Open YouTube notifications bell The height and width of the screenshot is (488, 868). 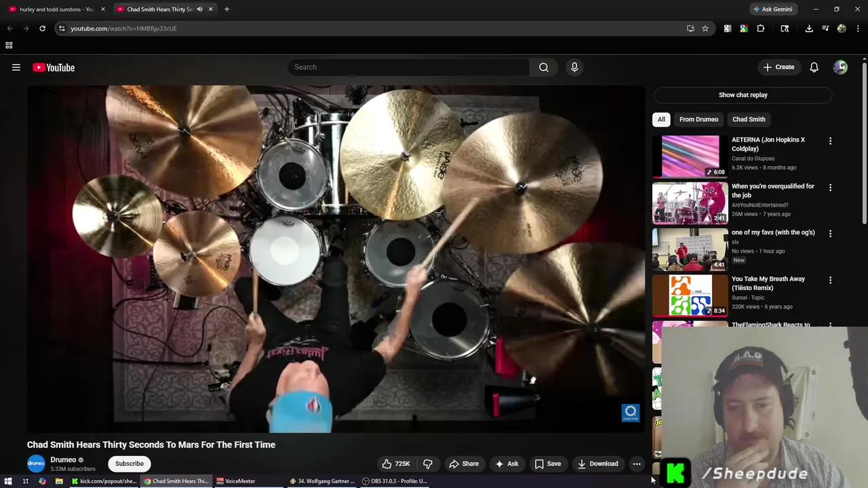(814, 67)
